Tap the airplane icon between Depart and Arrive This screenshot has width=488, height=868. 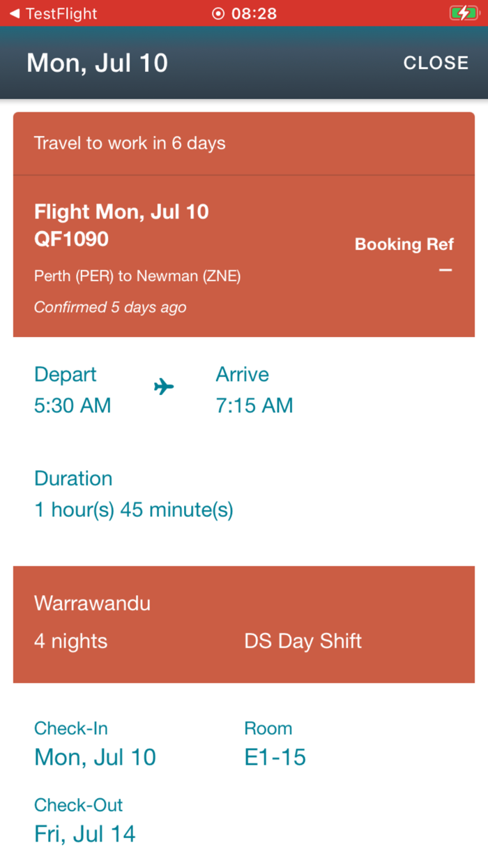[164, 386]
